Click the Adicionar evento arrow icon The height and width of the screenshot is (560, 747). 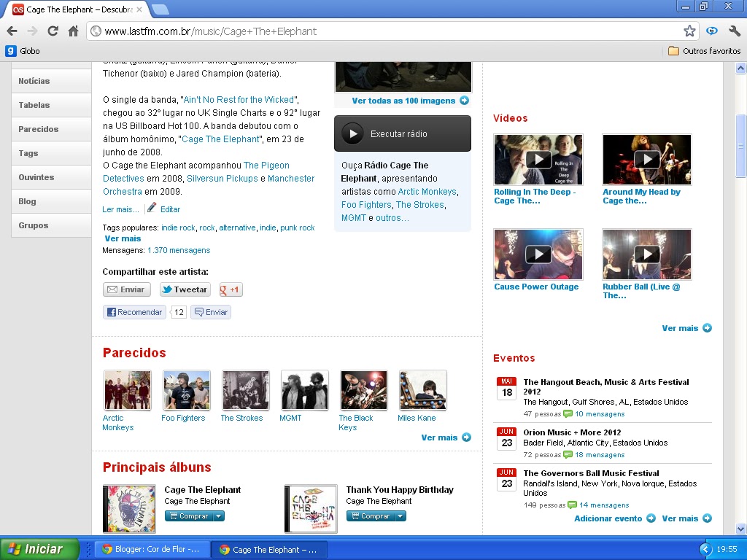pyautogui.click(x=651, y=518)
